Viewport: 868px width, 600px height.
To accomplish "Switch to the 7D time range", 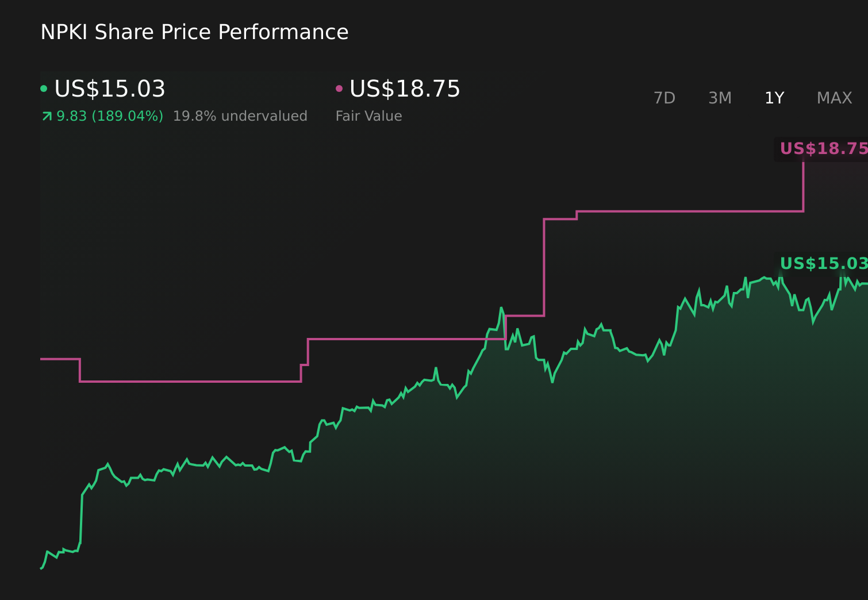I will click(665, 98).
